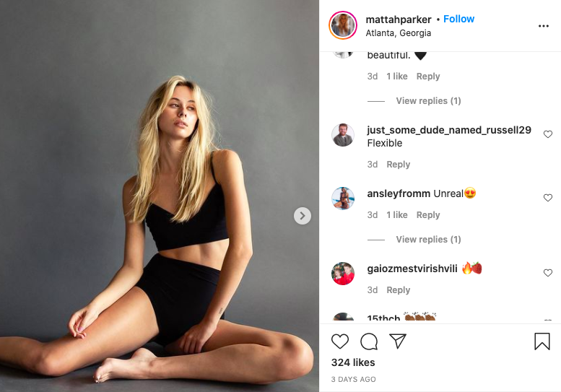Screen dimensions: 561x392
Task: Expand View replies under ansleyfromm comment
Action: 428,239
